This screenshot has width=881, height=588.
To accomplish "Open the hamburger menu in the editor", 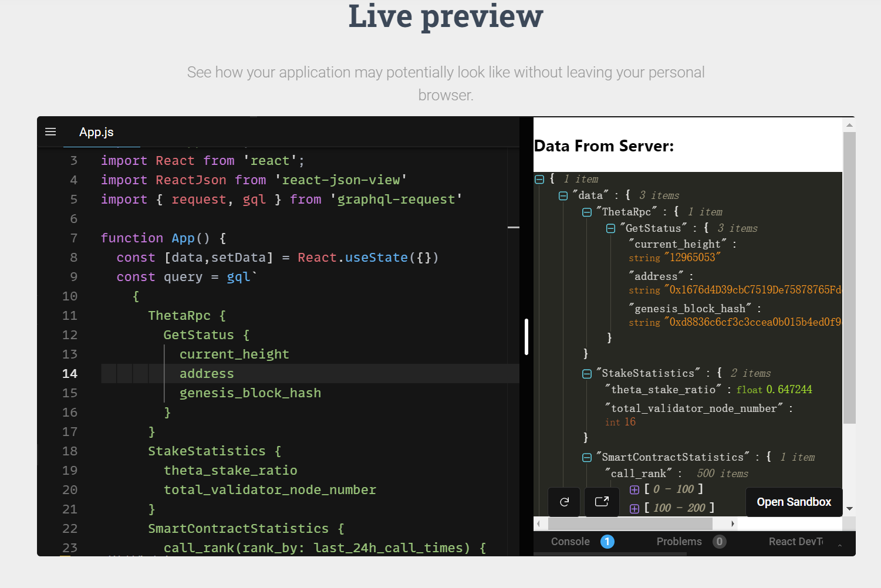I will pos(50,132).
